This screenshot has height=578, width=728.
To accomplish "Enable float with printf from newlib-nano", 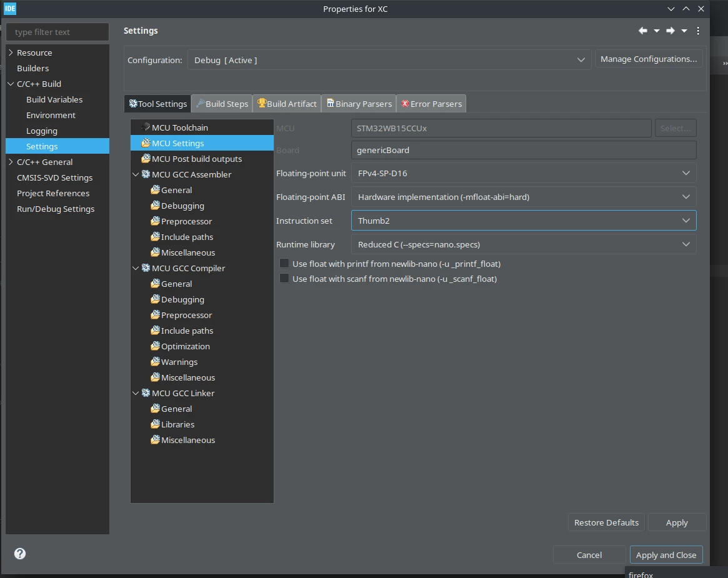I will 284,263.
